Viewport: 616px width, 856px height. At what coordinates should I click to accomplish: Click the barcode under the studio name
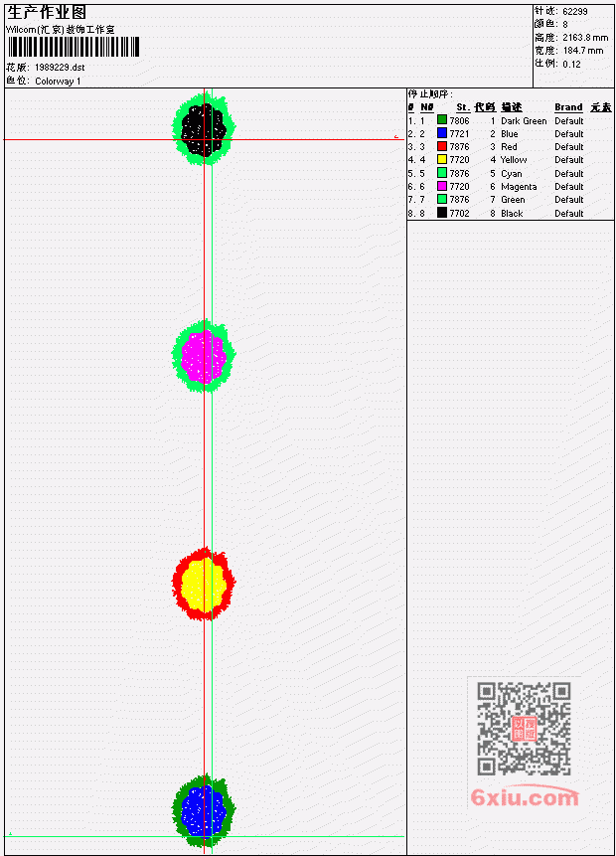coord(74,47)
